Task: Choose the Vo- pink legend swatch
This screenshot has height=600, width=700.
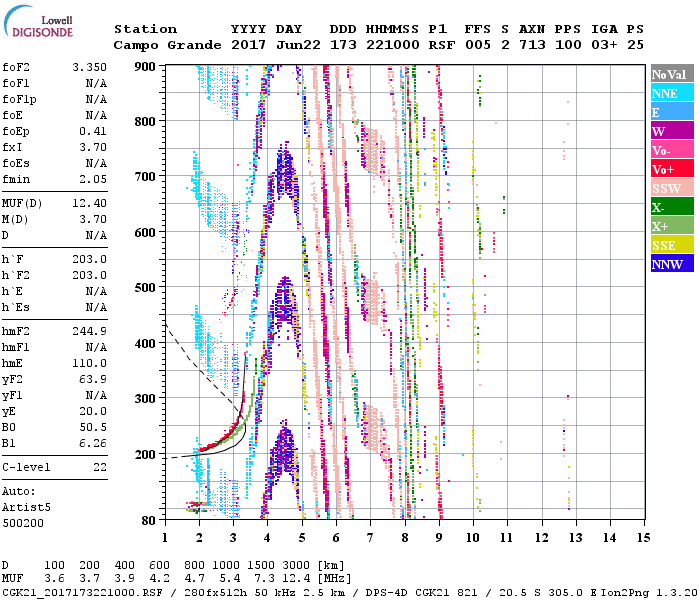Action: tap(671, 151)
